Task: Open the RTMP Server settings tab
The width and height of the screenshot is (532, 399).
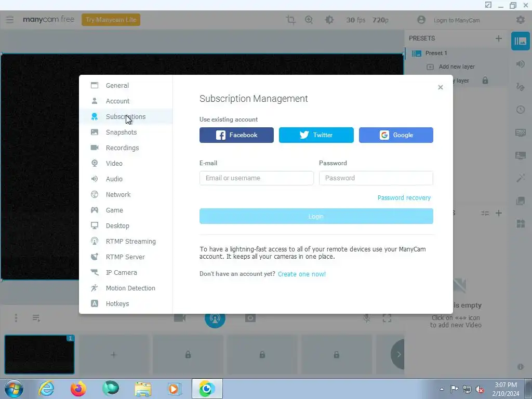Action: pyautogui.click(x=126, y=257)
